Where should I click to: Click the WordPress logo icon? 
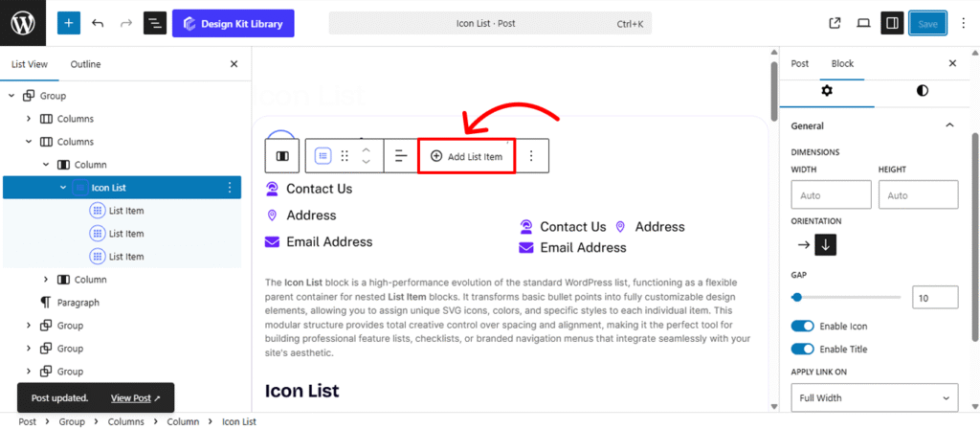(x=23, y=23)
